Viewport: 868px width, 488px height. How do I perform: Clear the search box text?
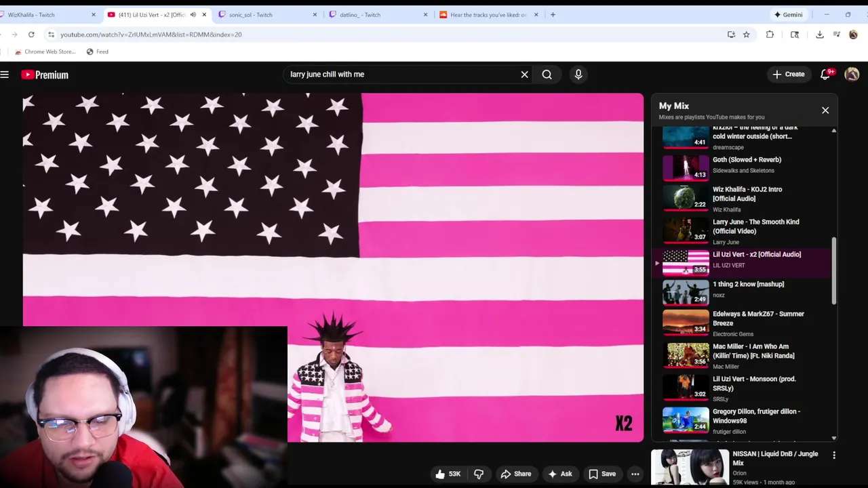point(524,75)
